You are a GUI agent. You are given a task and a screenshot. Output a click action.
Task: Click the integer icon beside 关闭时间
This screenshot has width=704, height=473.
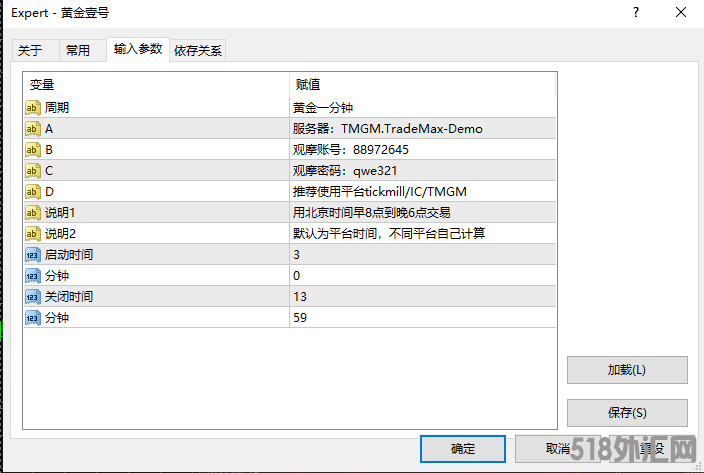pos(33,297)
